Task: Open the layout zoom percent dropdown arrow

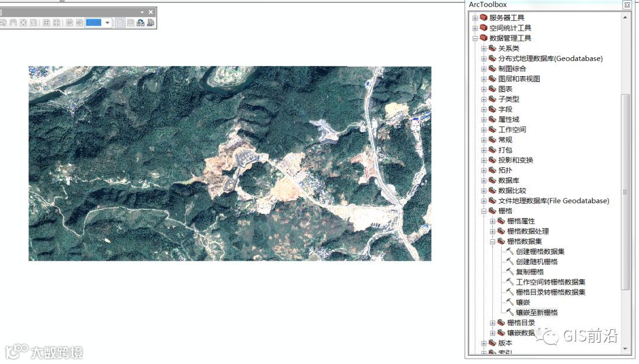Action: (x=108, y=23)
